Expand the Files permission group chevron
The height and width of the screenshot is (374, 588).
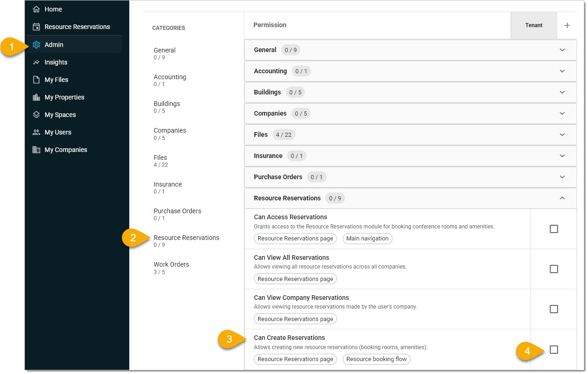click(562, 134)
